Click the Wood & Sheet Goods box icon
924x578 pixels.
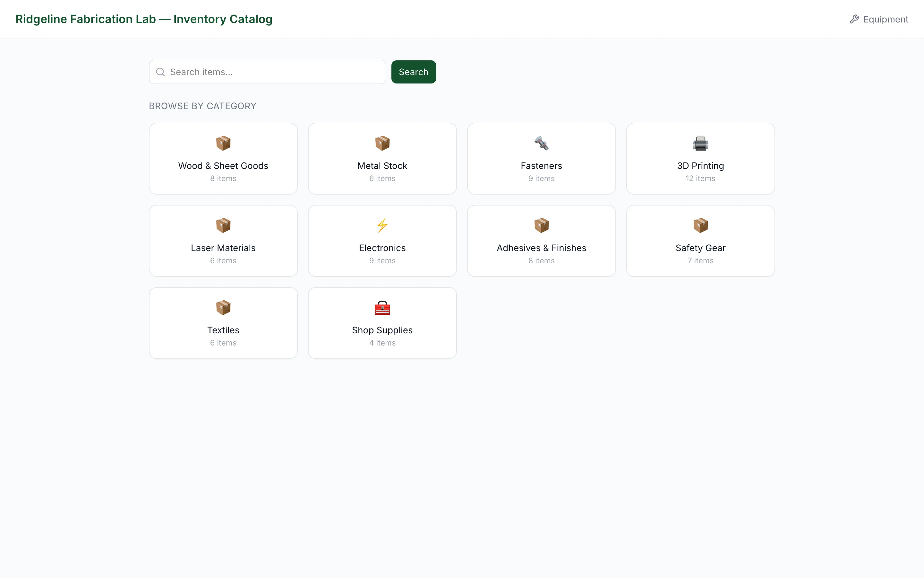coord(223,143)
